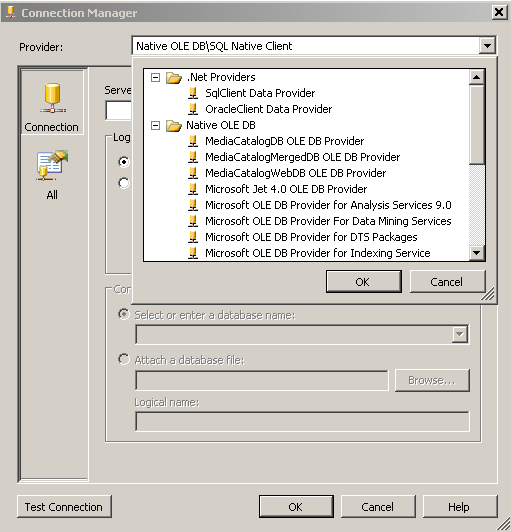Click the .Net Providers folder icon
The width and height of the screenshot is (511, 532).
(174, 78)
